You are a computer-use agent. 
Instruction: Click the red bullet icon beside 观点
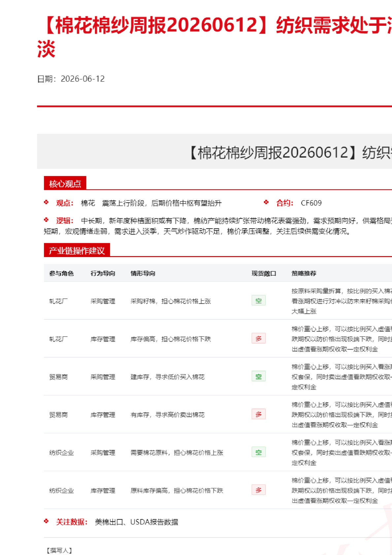(x=46, y=202)
